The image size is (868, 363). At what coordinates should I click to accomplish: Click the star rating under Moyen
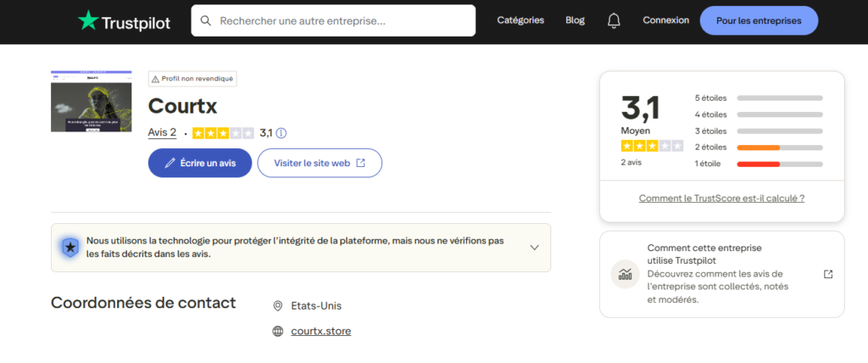[652, 147]
